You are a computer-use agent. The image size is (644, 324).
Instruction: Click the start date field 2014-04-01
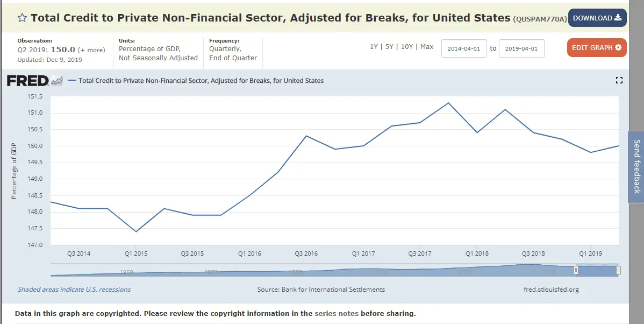pyautogui.click(x=464, y=48)
